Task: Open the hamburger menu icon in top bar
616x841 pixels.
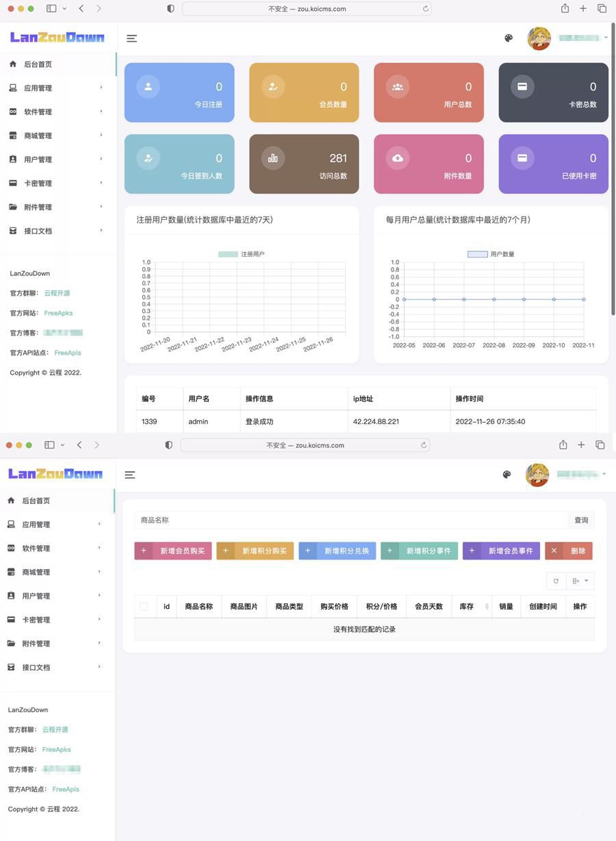Action: point(131,38)
